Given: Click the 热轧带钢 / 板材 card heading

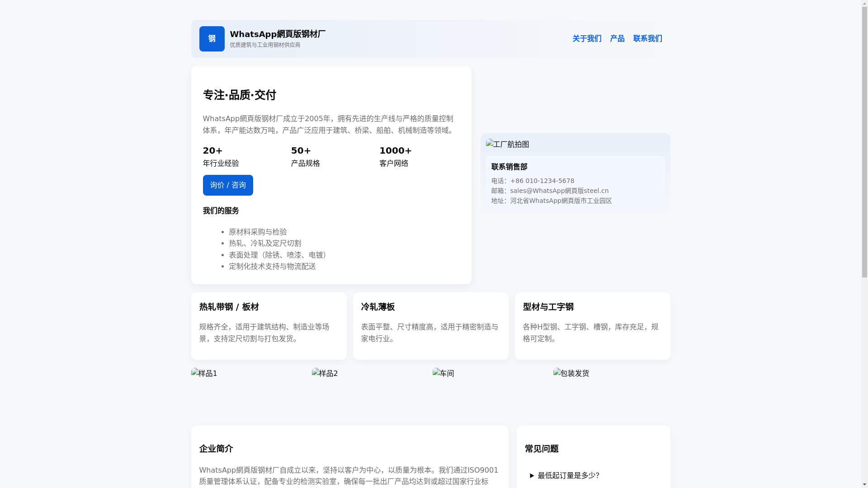Looking at the screenshot, I should (229, 307).
